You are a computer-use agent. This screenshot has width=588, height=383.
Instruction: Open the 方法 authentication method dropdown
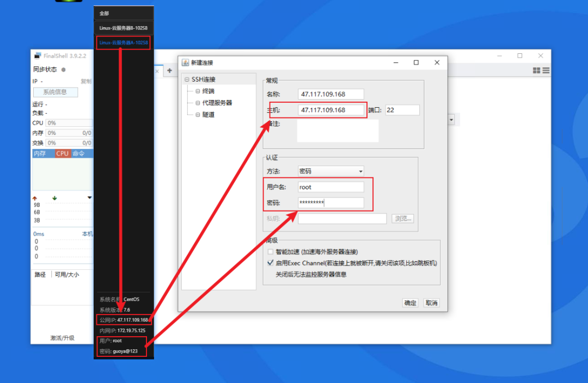click(331, 171)
